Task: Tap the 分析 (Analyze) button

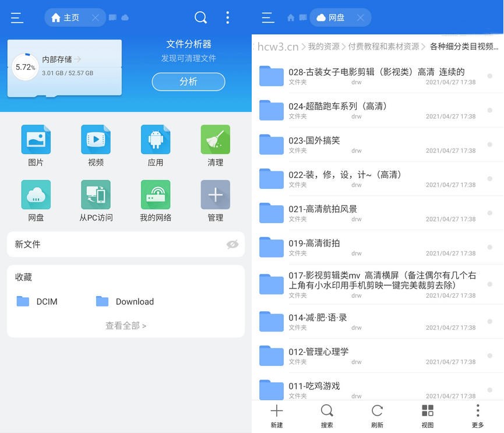Action: (188, 82)
